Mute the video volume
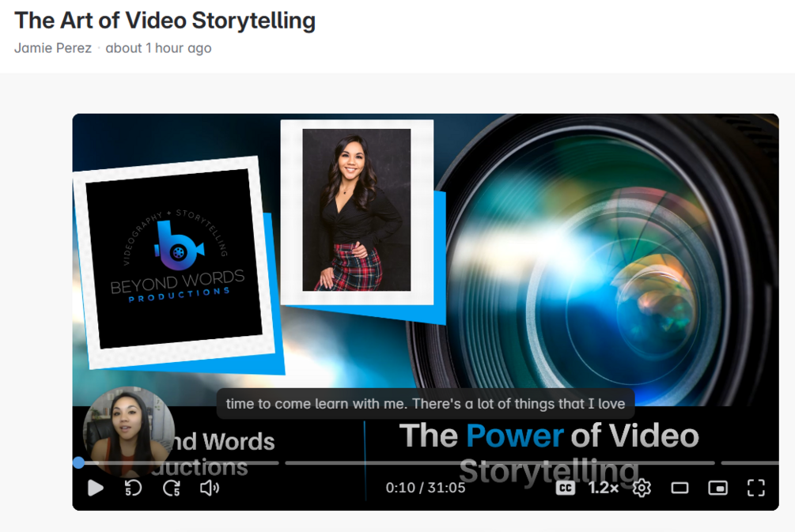 click(210, 488)
